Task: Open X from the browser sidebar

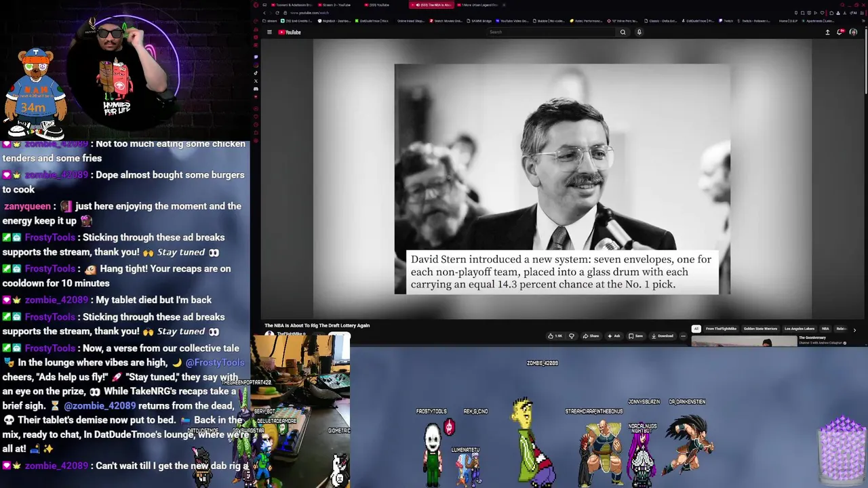Action: [x=256, y=81]
